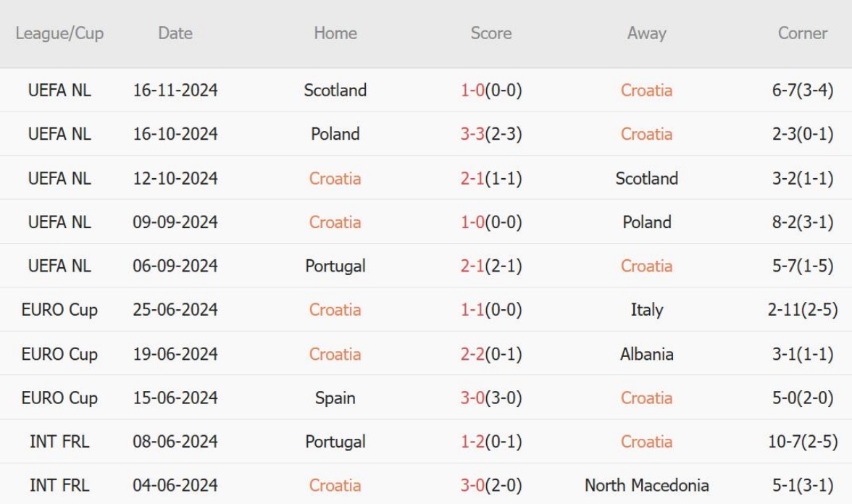Click Croatia home team in 04-06-2024 row
This screenshot has height=504, width=852.
coord(335,485)
